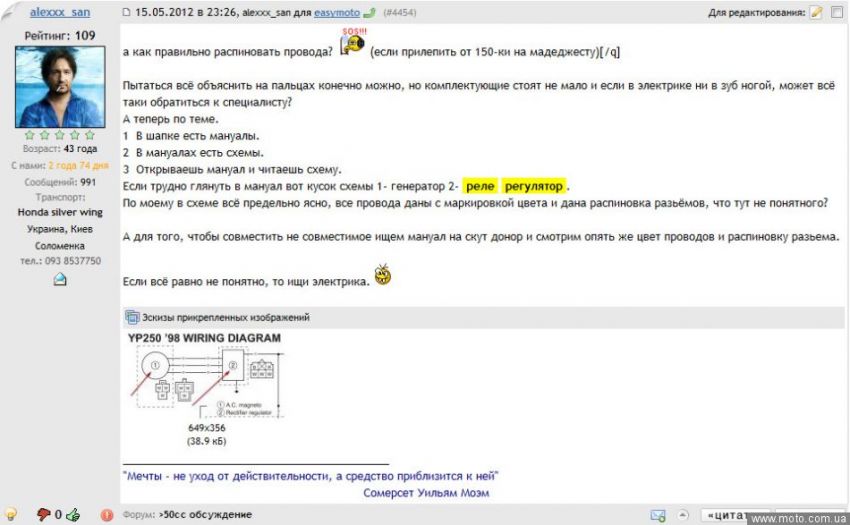Click the green phone icon next to easymoto
This screenshot has width=850, height=525.
click(x=369, y=12)
